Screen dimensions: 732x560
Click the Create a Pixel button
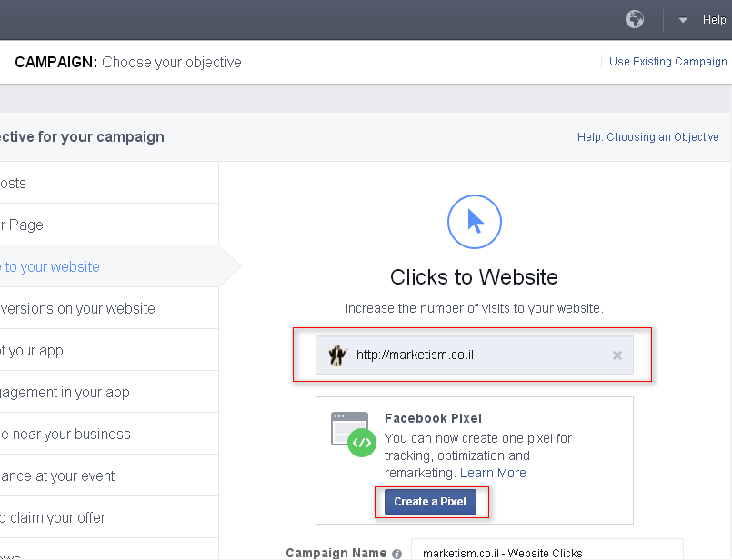[x=430, y=502]
